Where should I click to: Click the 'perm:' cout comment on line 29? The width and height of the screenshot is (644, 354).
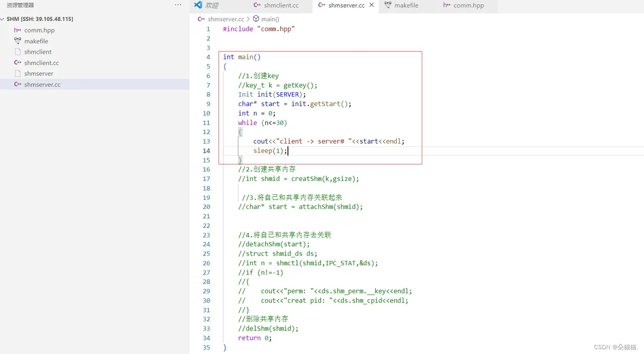tap(325, 291)
